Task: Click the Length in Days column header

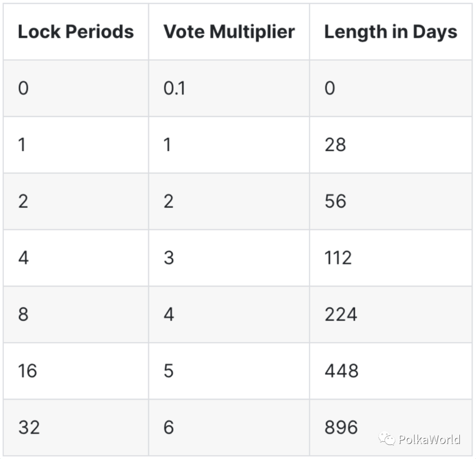Action: pyautogui.click(x=390, y=32)
